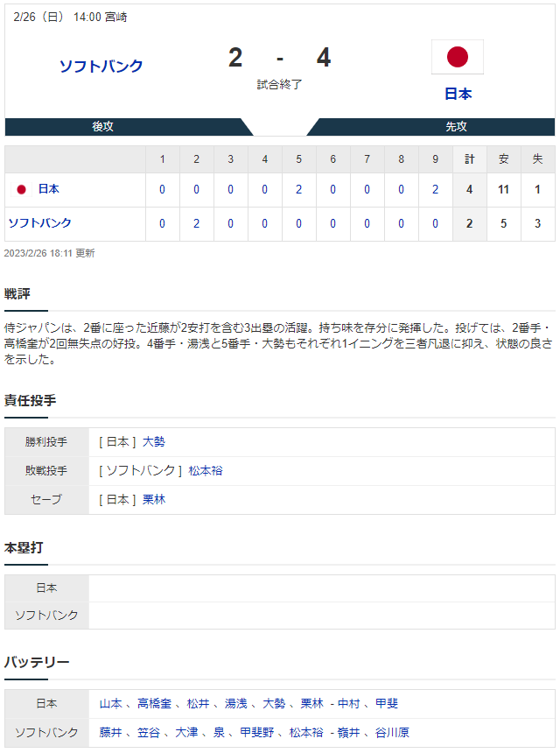Open 山本 in Japan battery row

(111, 704)
